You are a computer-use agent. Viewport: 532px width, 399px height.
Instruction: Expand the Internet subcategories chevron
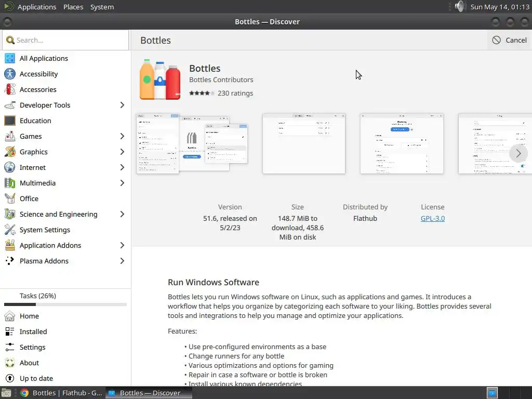tap(122, 168)
